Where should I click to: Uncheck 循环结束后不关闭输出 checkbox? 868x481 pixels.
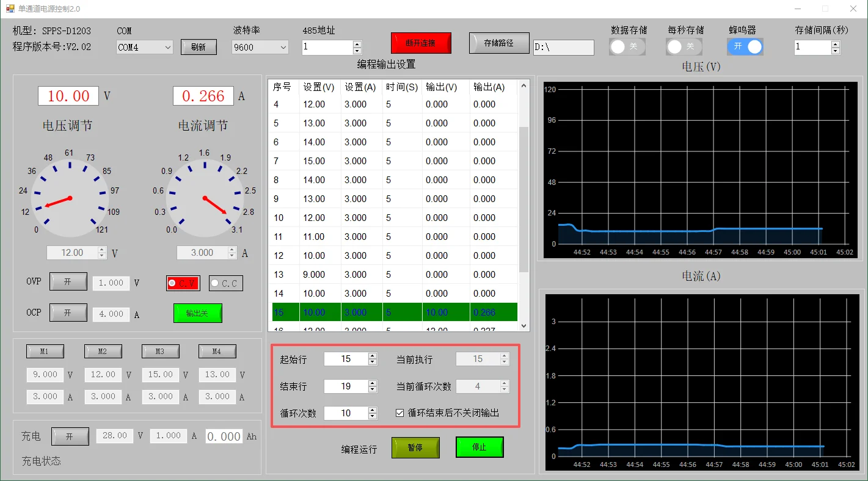400,413
